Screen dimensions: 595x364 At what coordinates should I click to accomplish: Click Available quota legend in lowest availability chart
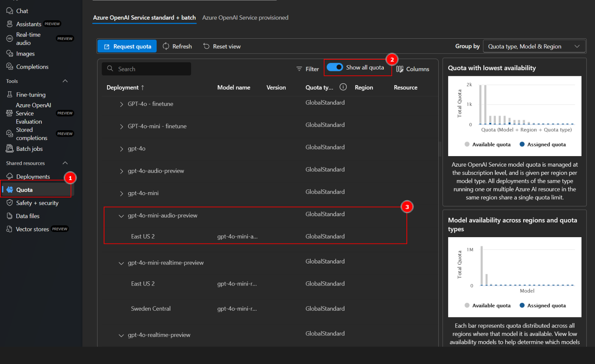tap(488, 144)
